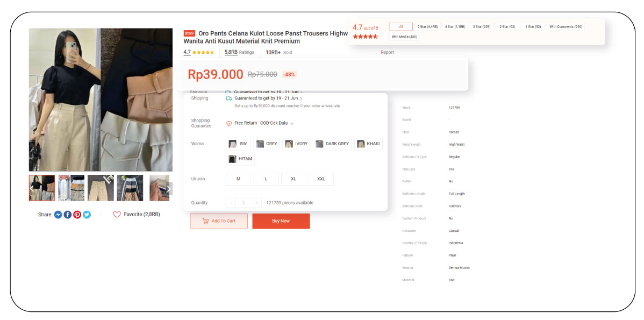Screen dimensions: 644x320
Task: Choose size XL
Action: (294, 179)
